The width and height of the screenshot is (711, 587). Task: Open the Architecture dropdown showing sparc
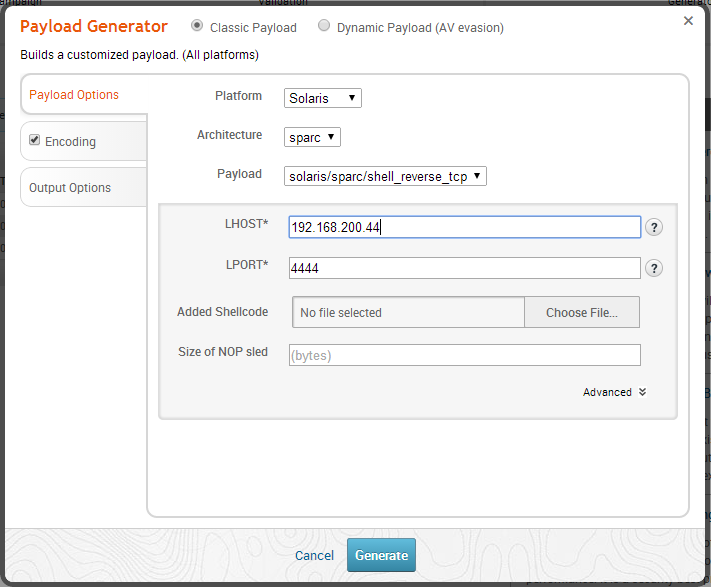[x=312, y=137]
